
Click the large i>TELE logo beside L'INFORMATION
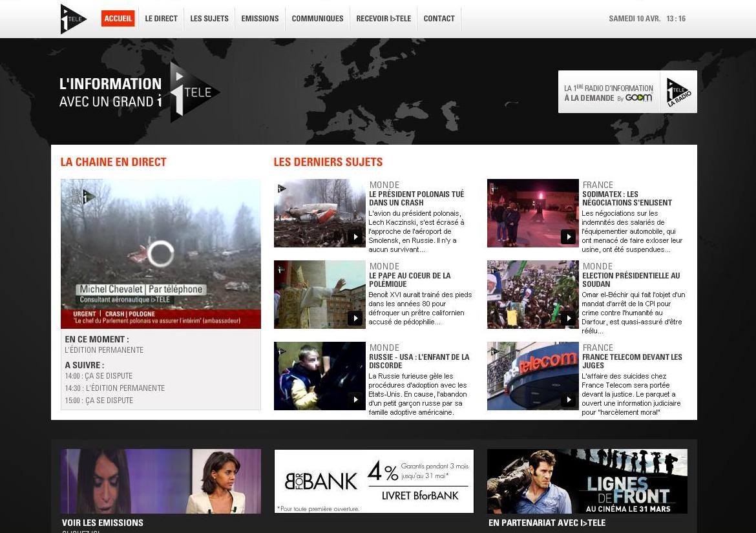[194, 92]
